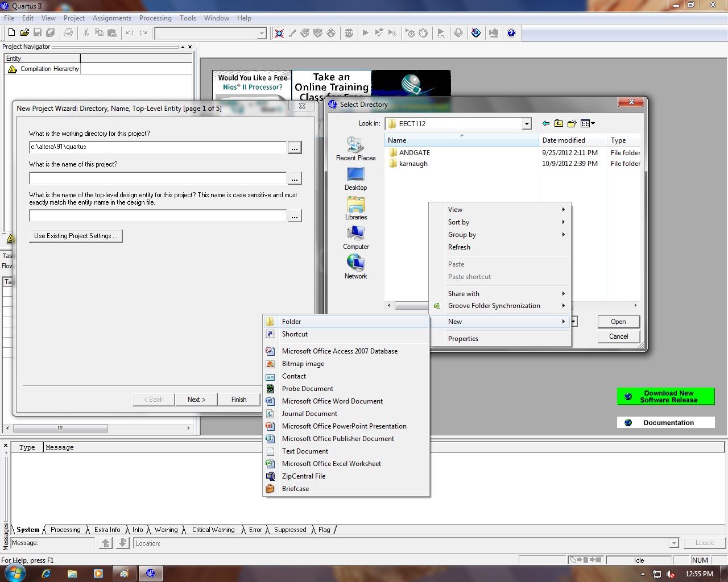Screen dimensions: 728x582
Task: Switch to the Processing messages tab
Action: click(x=65, y=530)
